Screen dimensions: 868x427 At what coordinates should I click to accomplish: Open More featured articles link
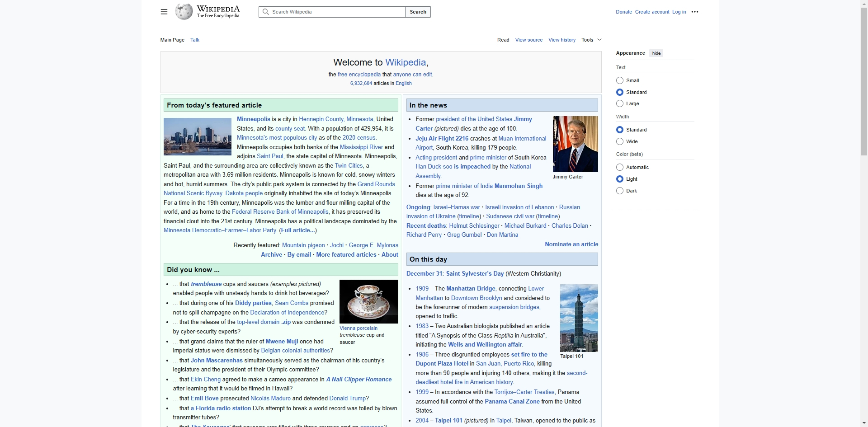(346, 255)
